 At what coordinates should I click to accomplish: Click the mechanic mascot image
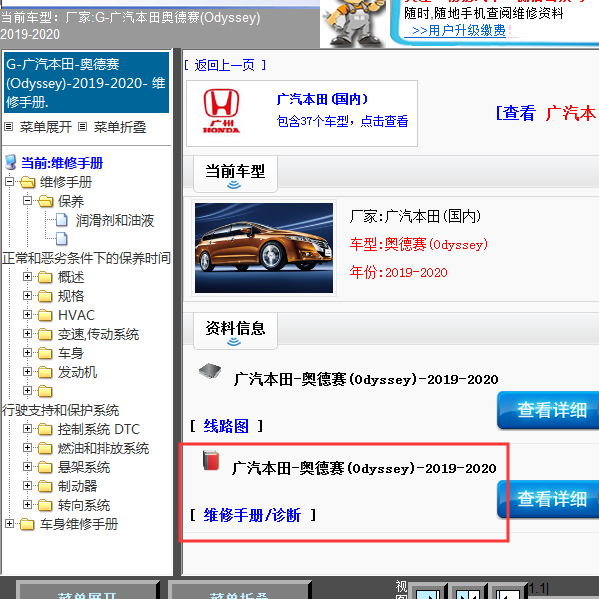354,23
